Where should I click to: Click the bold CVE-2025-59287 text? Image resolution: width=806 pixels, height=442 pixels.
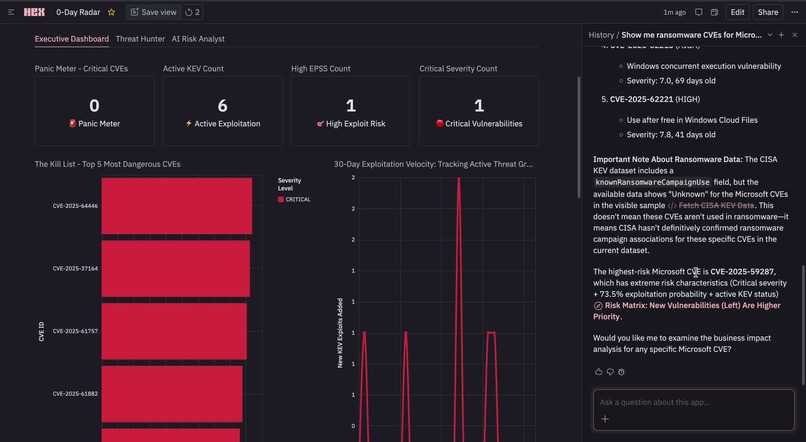743,272
